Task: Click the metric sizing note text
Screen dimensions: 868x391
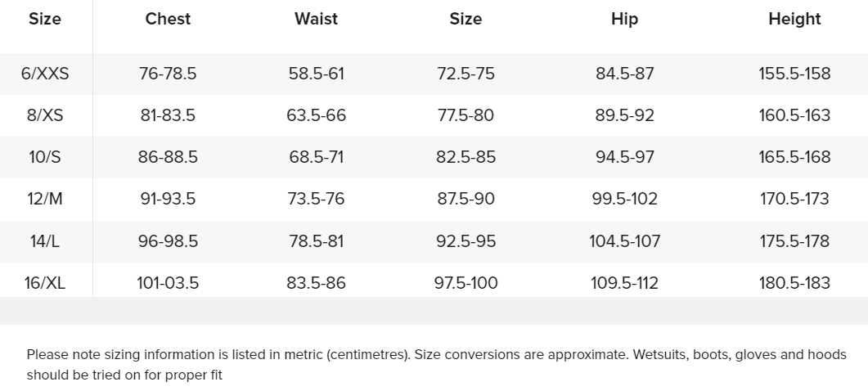Action: tap(436, 365)
